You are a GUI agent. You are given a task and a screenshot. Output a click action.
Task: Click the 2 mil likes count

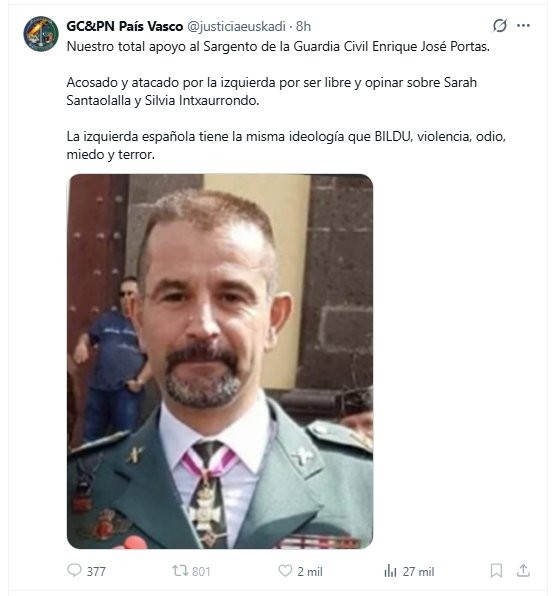pos(310,571)
